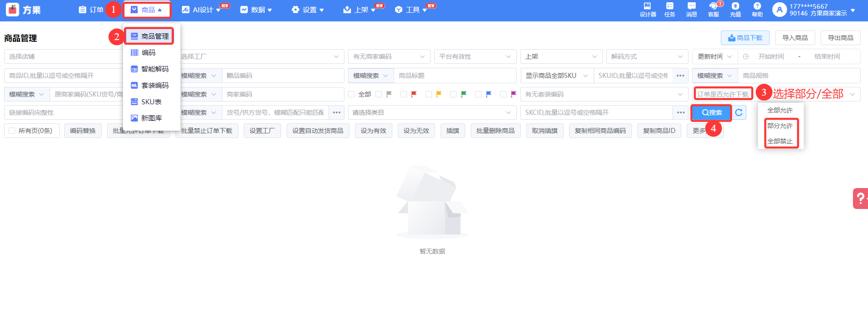Tick the blue flag color checkbox
The height and width of the screenshot is (321, 868).
(x=478, y=94)
